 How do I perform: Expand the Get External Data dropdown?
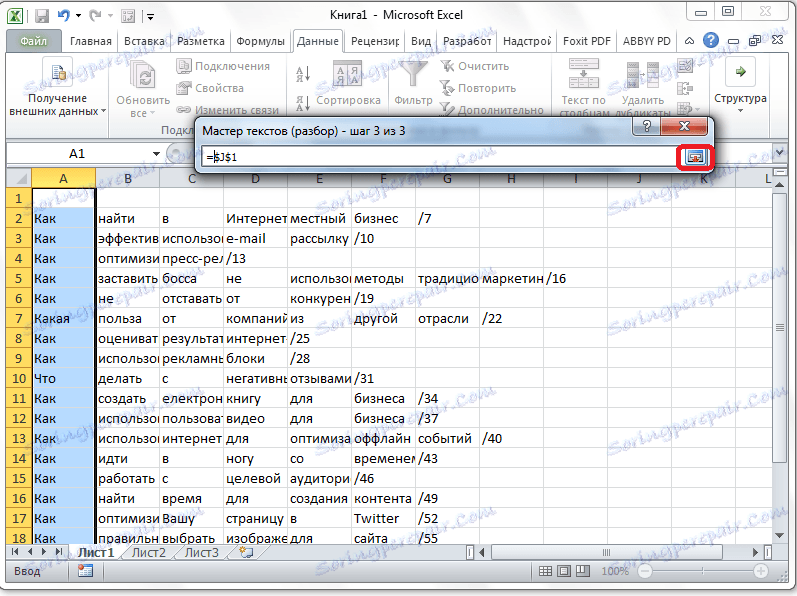tap(104, 111)
